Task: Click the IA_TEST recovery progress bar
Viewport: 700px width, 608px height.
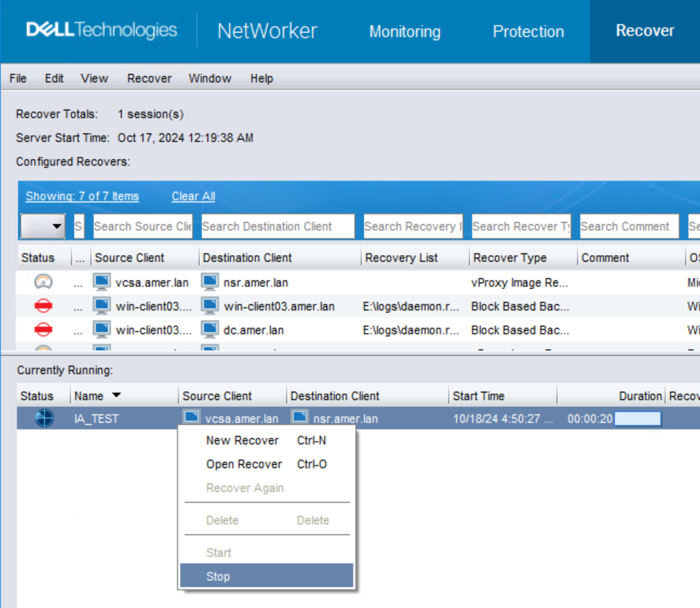Action: (637, 419)
